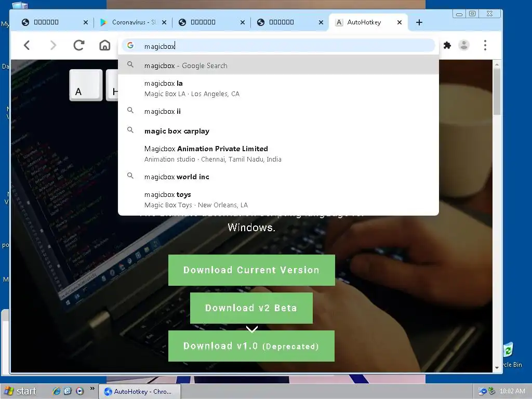Close the Coronavirus tab
Image resolution: width=532 pixels, height=399 pixels.
[164, 22]
